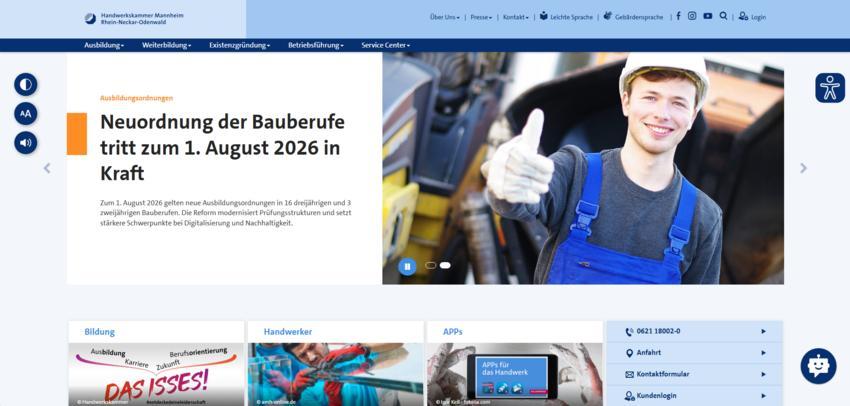Open the YouTube channel icon

pos(707,16)
